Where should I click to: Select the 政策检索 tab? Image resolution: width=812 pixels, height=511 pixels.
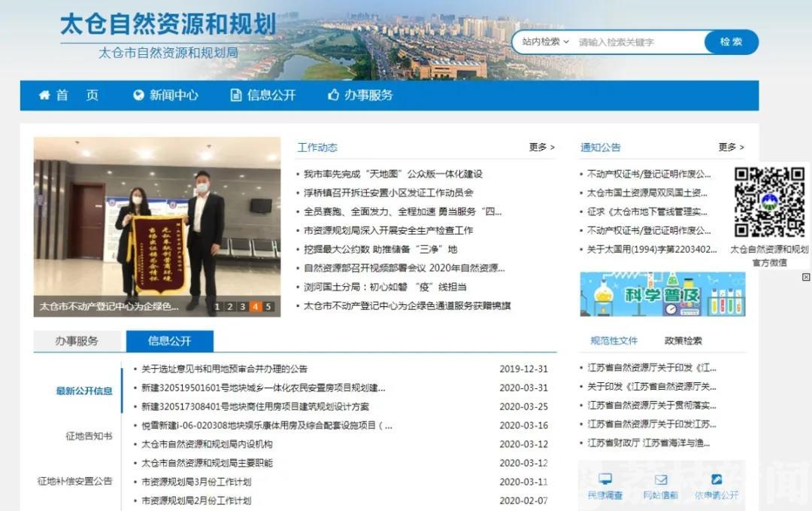click(x=683, y=340)
